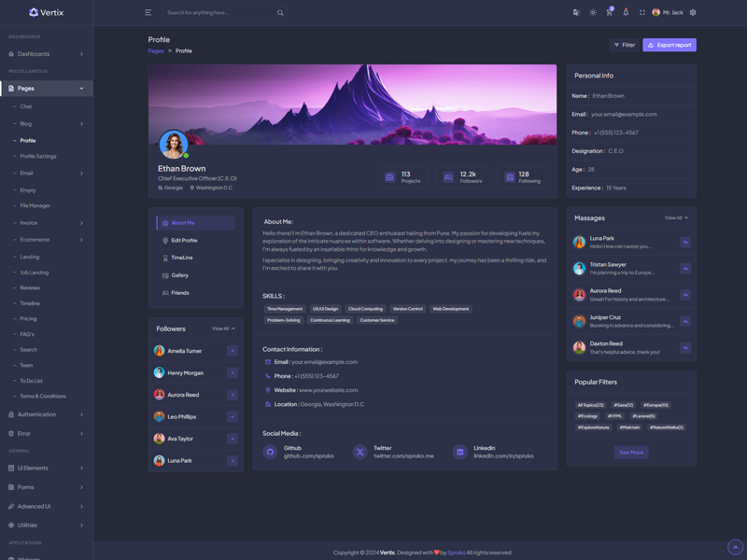Screen dimensions: 747x560
Task: Click the scroll-to-top arrow button
Action: point(735,547)
